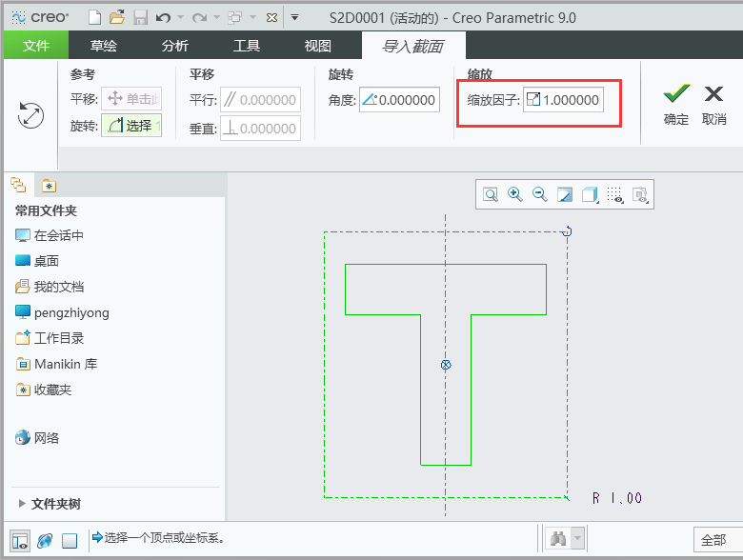Viewport: 743px width, 560px height.
Task: Open the favorites navigator tab
Action: [x=49, y=186]
